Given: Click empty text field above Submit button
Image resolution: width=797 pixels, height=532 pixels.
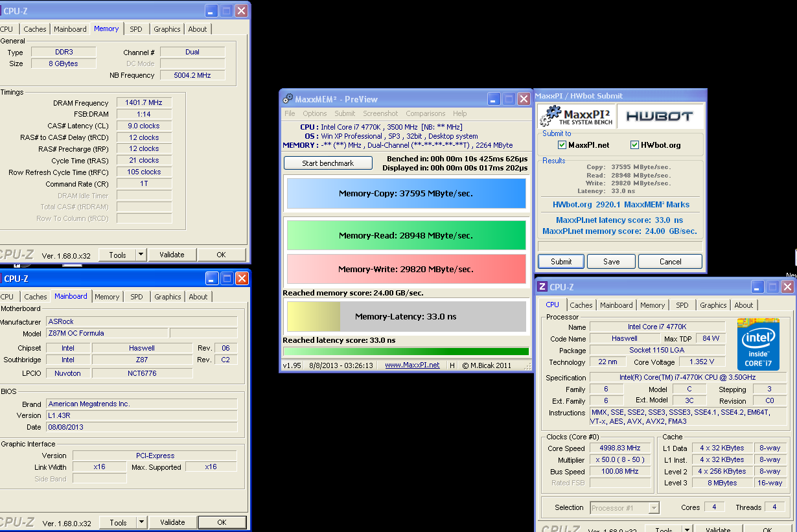Looking at the screenshot, I should pyautogui.click(x=620, y=246).
